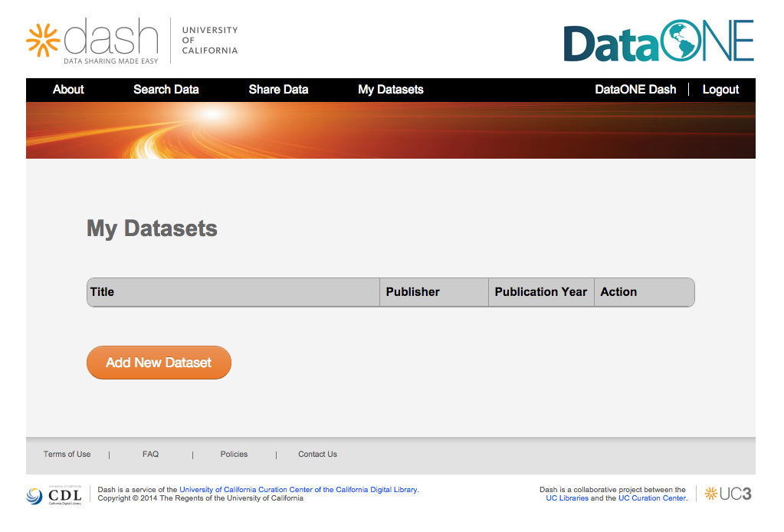Click the Dash logo in the header
This screenshot has width=784, height=532.
(93, 41)
